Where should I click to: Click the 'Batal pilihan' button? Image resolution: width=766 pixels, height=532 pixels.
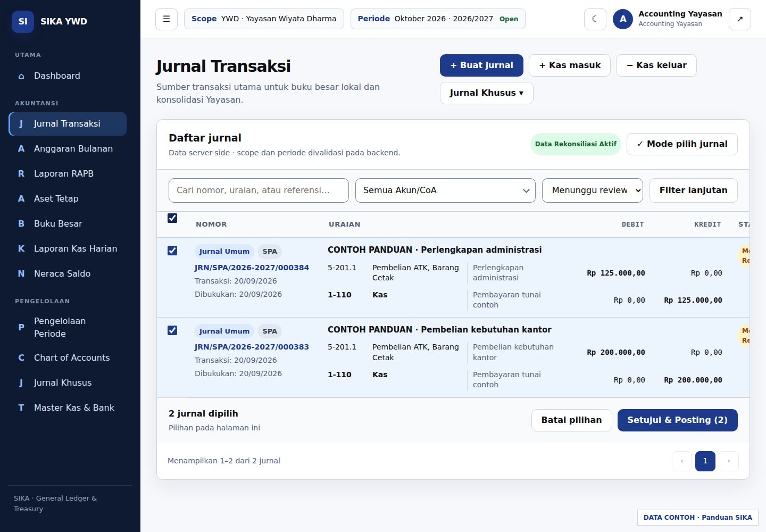[572, 420]
